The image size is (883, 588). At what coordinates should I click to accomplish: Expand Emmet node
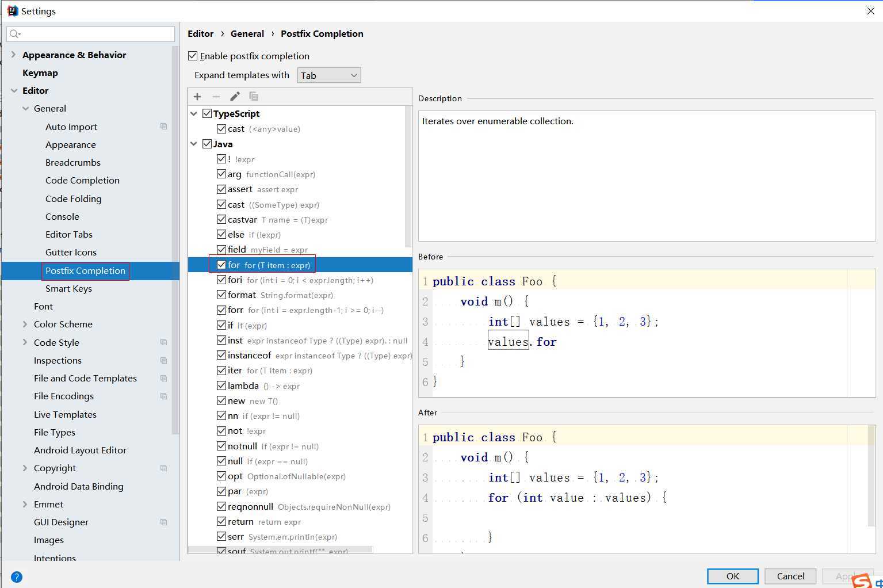click(x=25, y=504)
